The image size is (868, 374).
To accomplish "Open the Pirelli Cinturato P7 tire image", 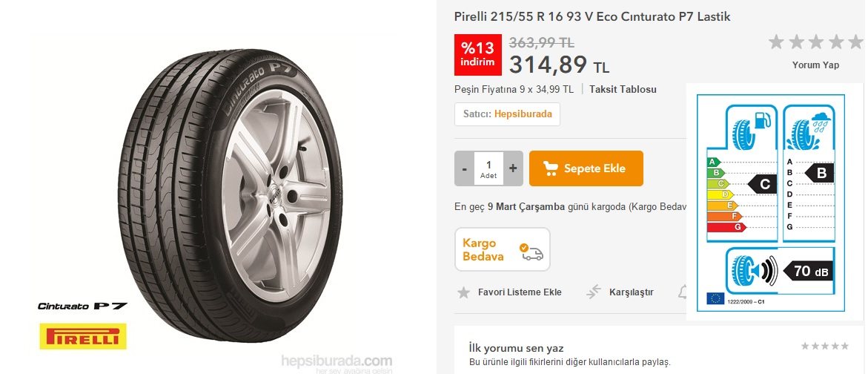I will (230, 195).
